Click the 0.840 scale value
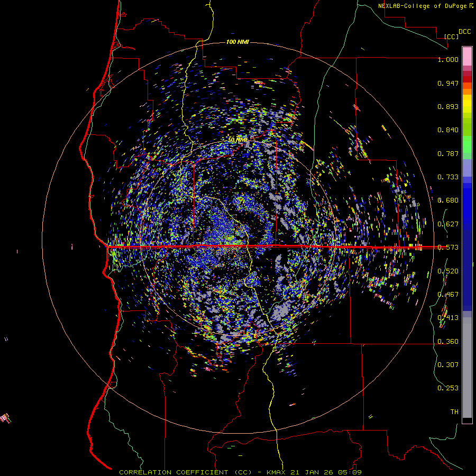Screen dimensions: 476x476 (448, 130)
